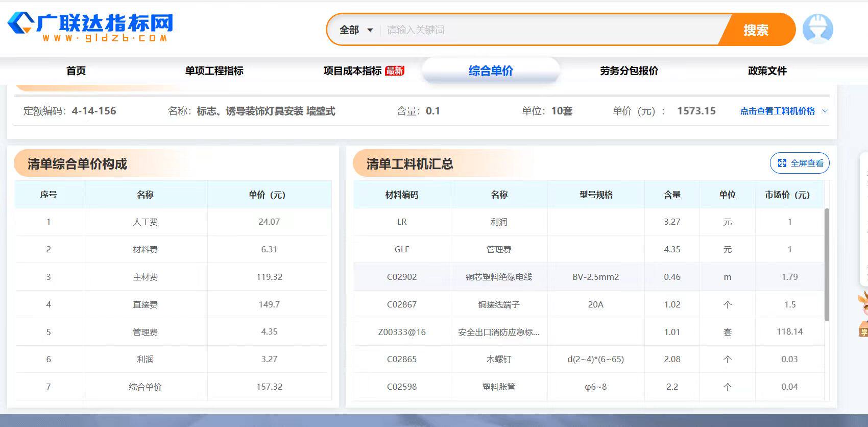The width and height of the screenshot is (868, 427).
Task: Click the 全屏查看 button
Action: (800, 163)
